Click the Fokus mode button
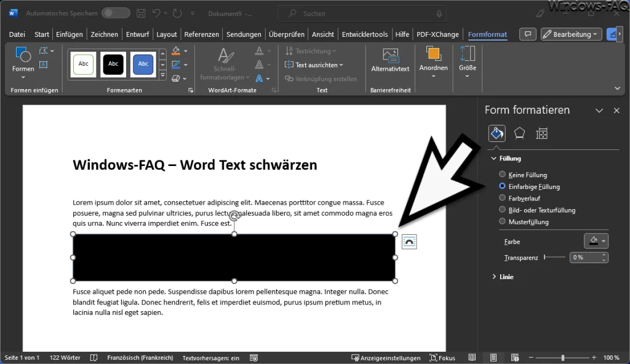This screenshot has width=630, height=364. (x=442, y=358)
